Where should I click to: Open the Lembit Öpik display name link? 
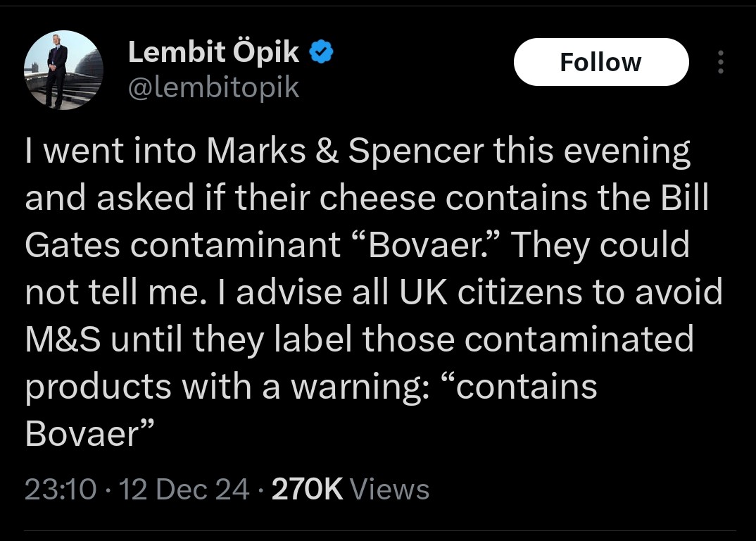(213, 54)
